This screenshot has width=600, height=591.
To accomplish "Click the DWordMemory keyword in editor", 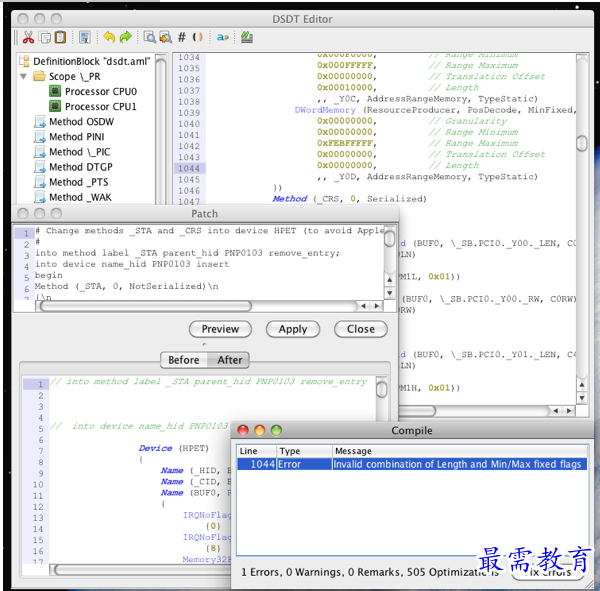I will coord(325,110).
